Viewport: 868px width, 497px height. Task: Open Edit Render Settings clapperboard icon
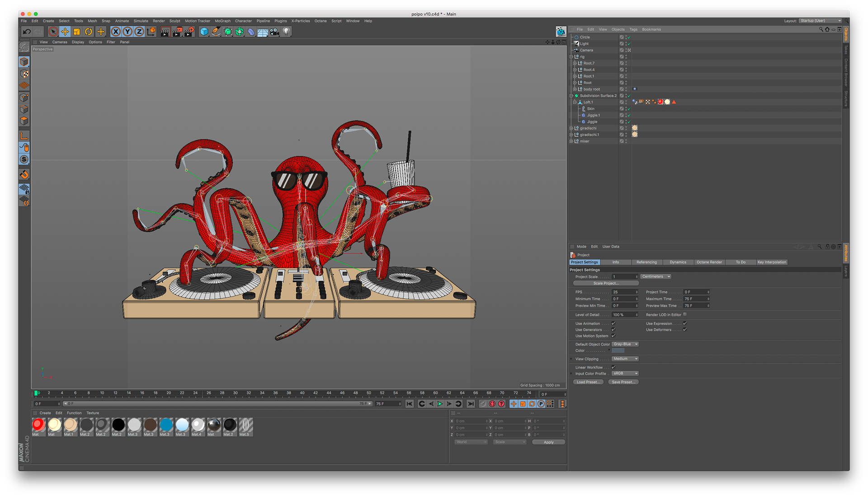coord(189,32)
